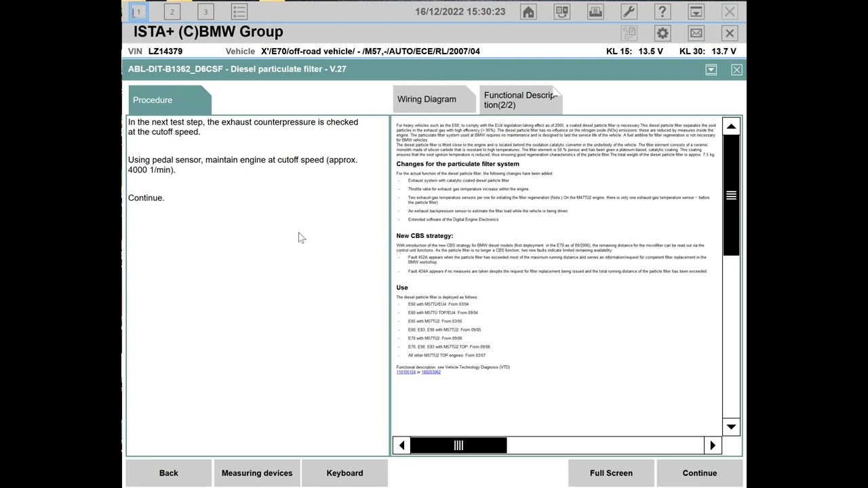Image resolution: width=868 pixels, height=488 pixels.
Task: Click the date and time display
Action: point(460,12)
